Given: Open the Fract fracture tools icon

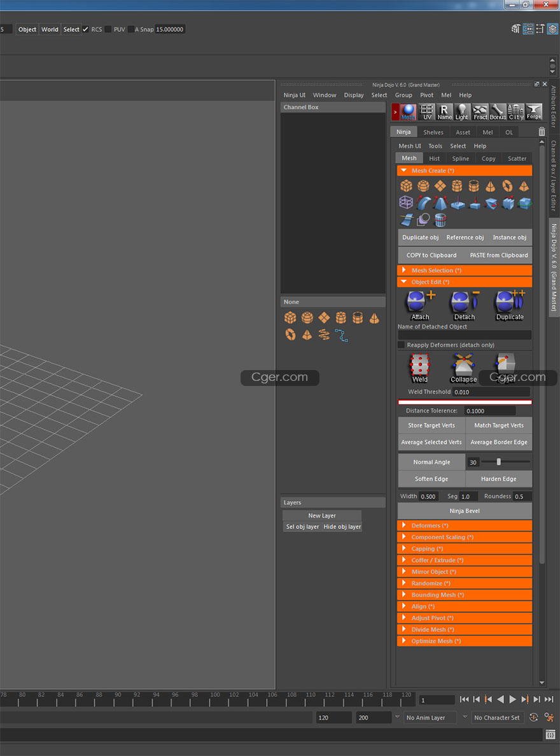Looking at the screenshot, I should 480,111.
